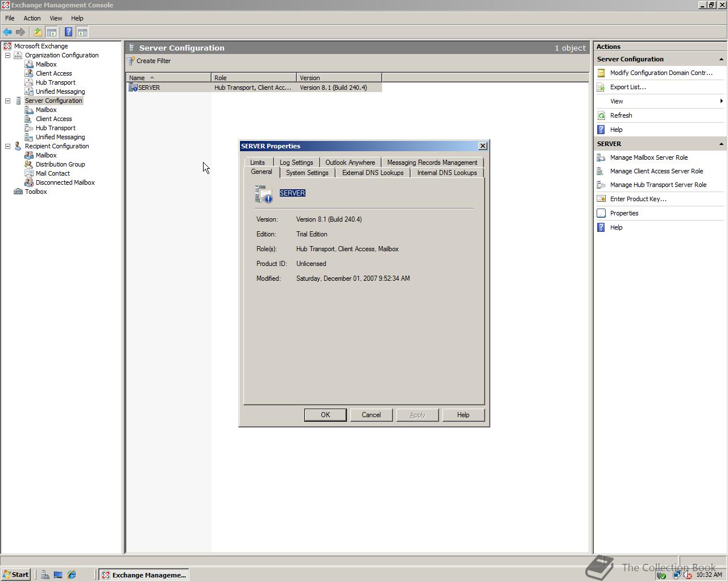The image size is (728, 582).
Task: Select Mailbox icon under Organization Configuration
Action: 29,64
